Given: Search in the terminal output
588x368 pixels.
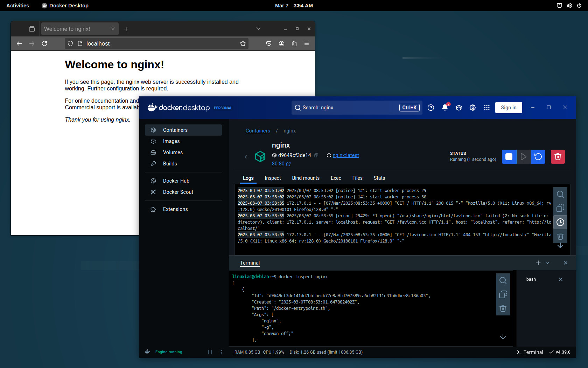Looking at the screenshot, I should point(503,280).
